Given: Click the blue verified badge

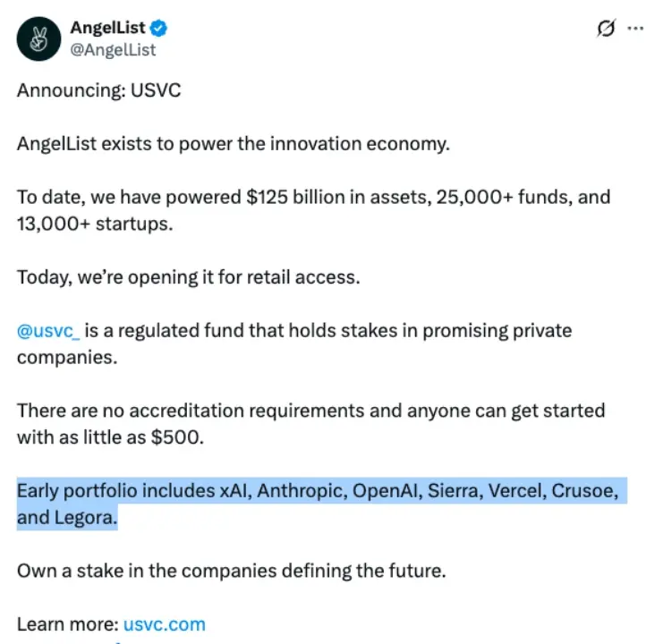Looking at the screenshot, I should (x=160, y=28).
